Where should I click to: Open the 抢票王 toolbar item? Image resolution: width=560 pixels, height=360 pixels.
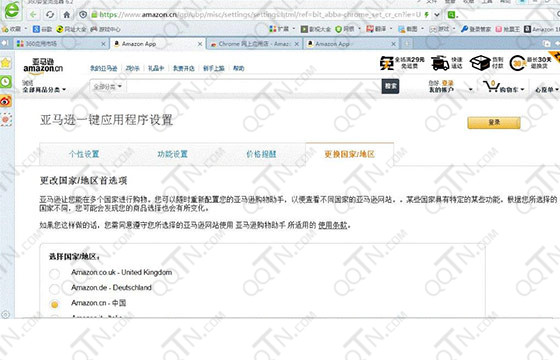click(x=507, y=29)
